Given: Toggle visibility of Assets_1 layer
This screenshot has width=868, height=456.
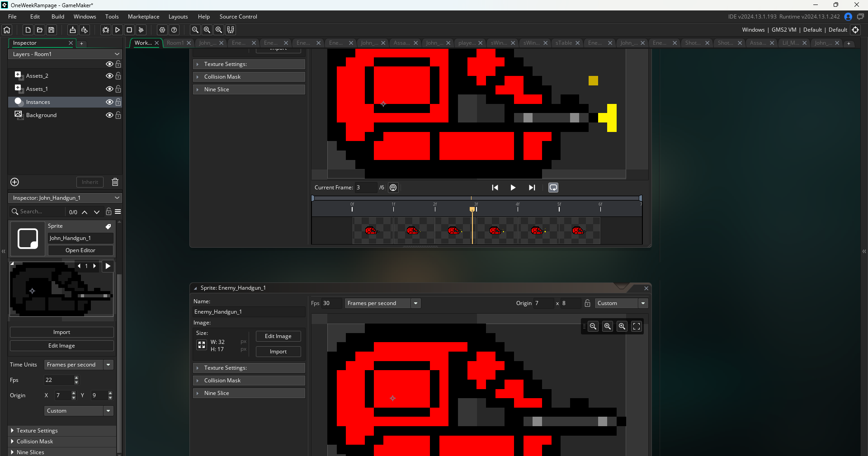Looking at the screenshot, I should (109, 89).
